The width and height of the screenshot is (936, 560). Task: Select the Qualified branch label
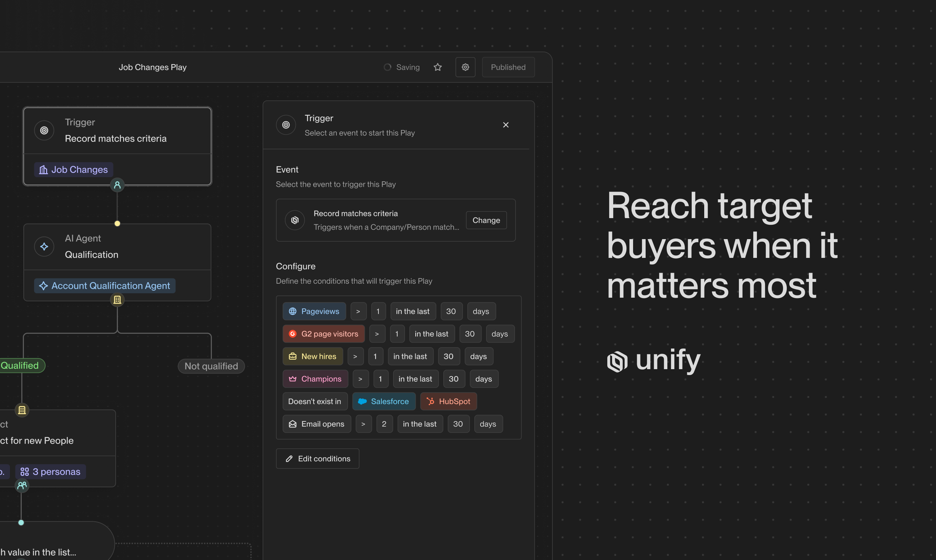pyautogui.click(x=20, y=365)
